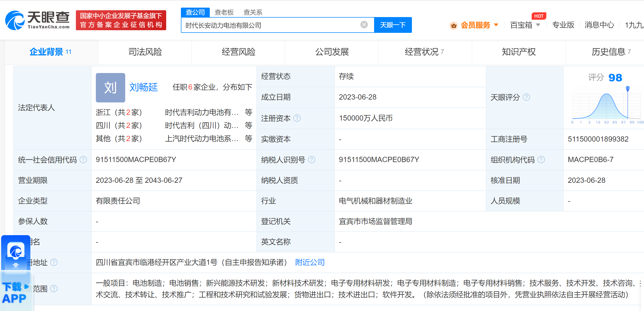Click the 时代吉利（四川）动… company entry
Viewport: 644px width, 311px height.
point(202,126)
